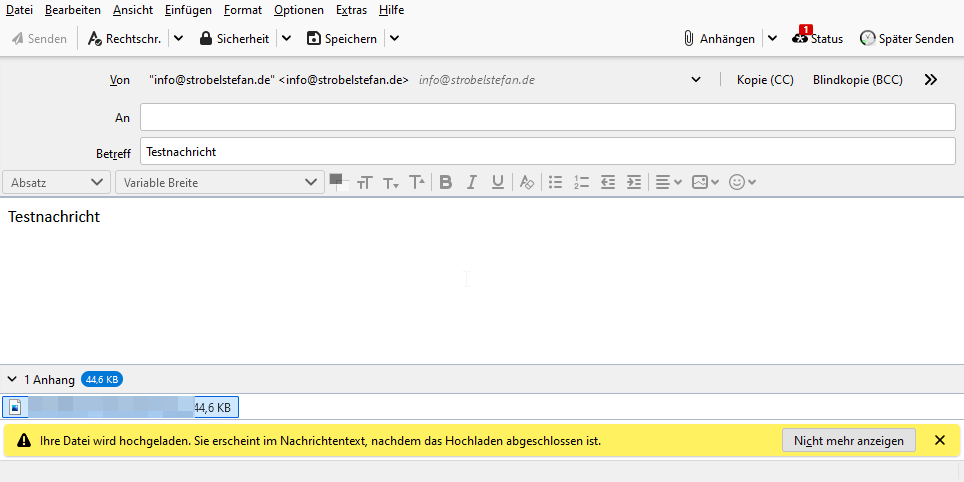Close the yellow upload notification
Screen dimensions: 964x482
click(939, 440)
